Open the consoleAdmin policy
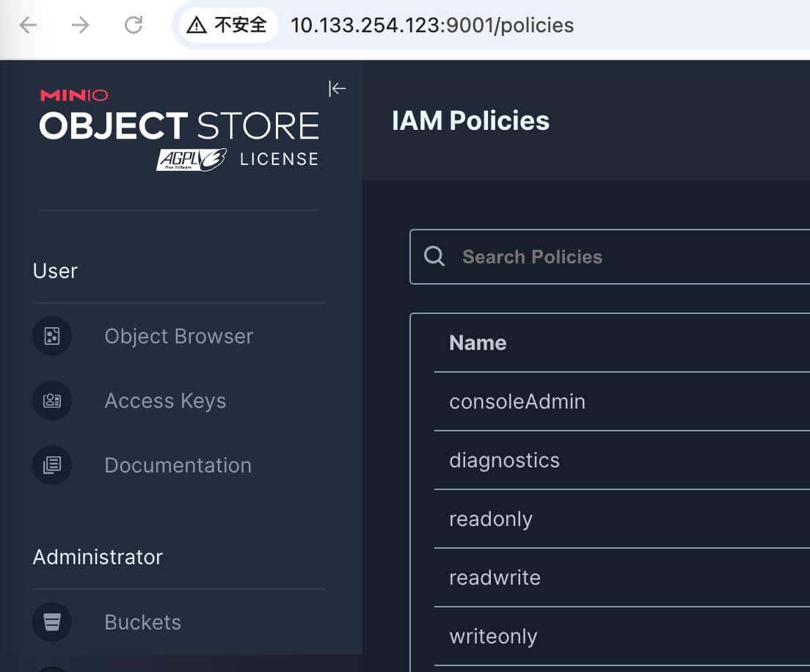The width and height of the screenshot is (810, 672). point(517,401)
